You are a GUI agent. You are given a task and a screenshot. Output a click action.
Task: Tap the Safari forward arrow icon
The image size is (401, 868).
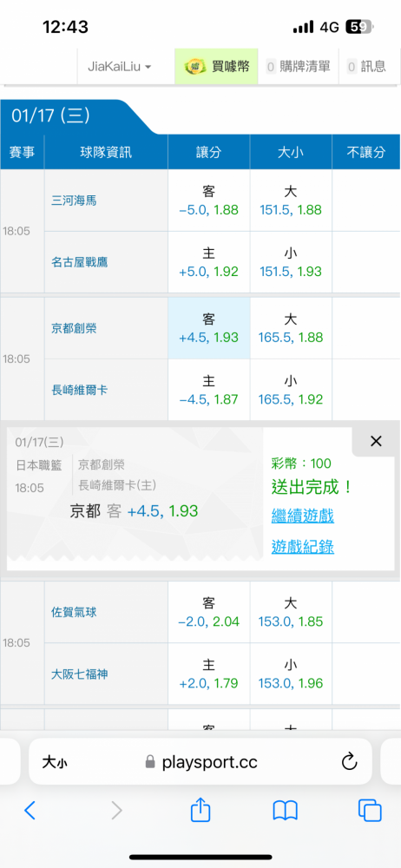pos(116,811)
